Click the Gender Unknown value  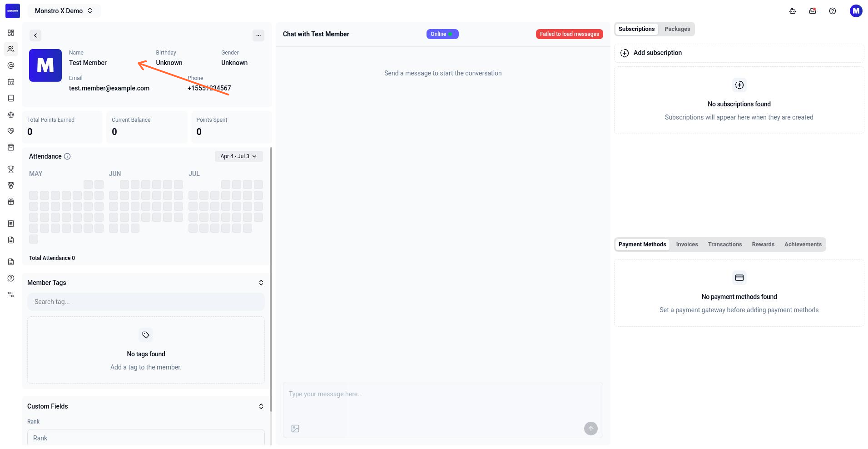pos(234,63)
